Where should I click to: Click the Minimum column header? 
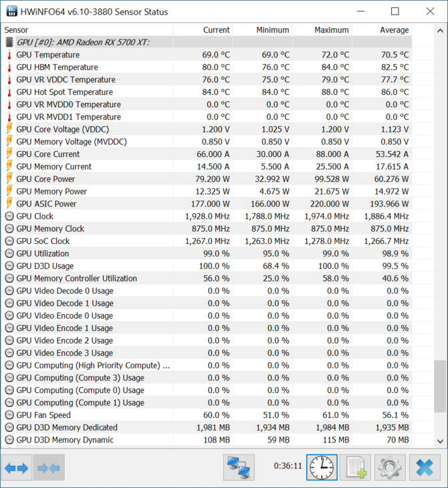pos(263,30)
